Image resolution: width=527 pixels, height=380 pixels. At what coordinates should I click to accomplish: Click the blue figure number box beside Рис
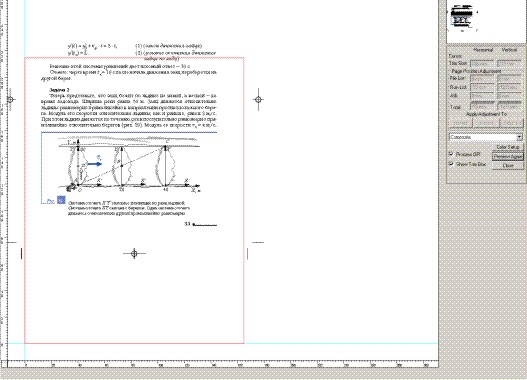pos(61,200)
